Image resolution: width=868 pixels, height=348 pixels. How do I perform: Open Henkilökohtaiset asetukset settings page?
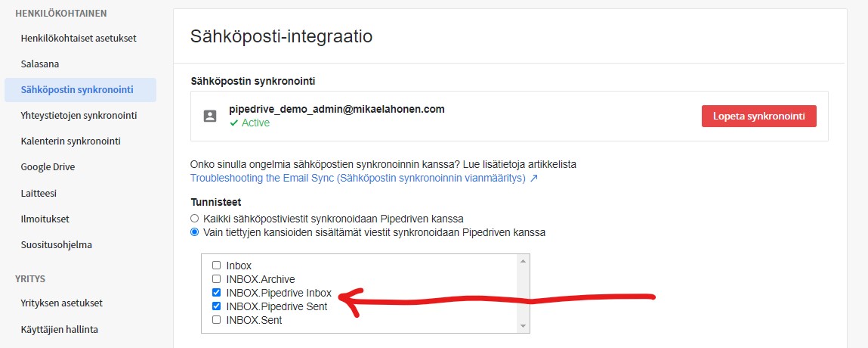point(79,39)
